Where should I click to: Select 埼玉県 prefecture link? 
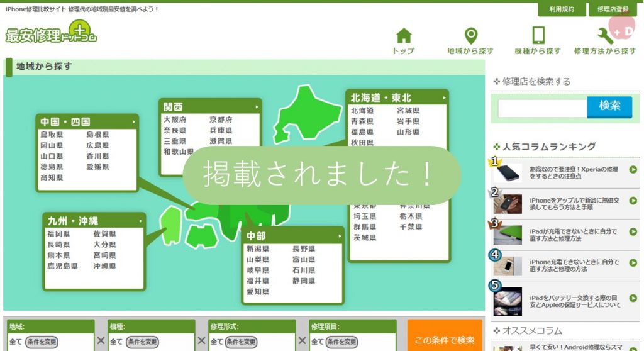[365, 216]
